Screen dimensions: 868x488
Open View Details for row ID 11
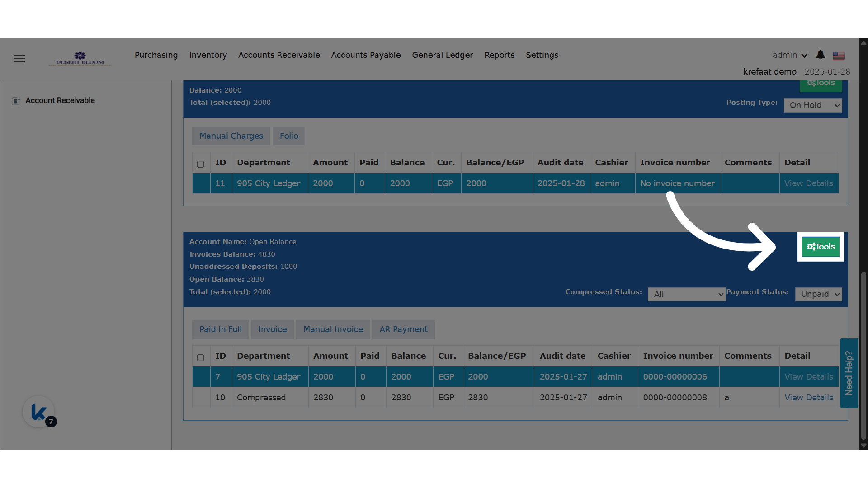(x=808, y=183)
